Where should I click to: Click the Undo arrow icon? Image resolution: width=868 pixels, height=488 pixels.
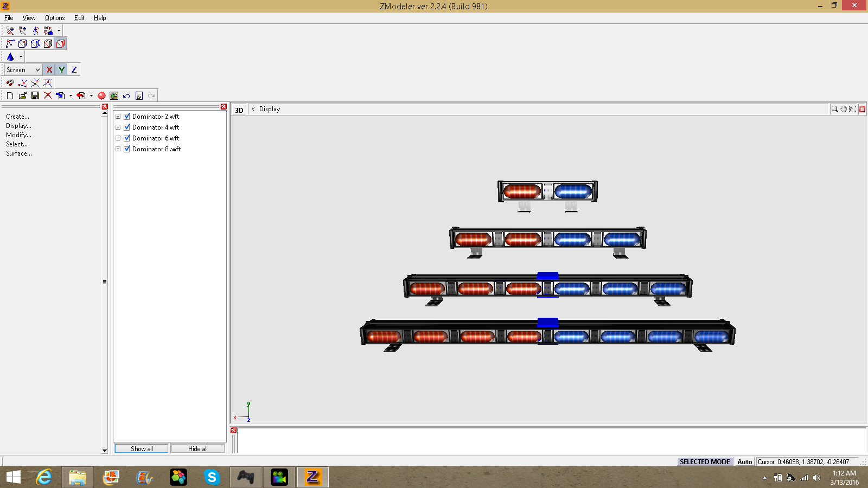click(x=126, y=95)
